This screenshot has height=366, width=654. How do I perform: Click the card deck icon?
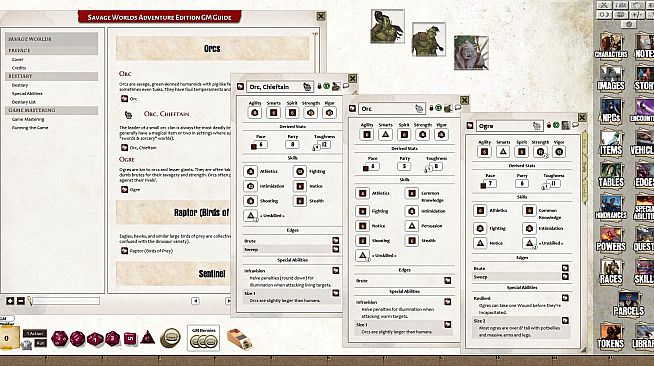[240, 338]
